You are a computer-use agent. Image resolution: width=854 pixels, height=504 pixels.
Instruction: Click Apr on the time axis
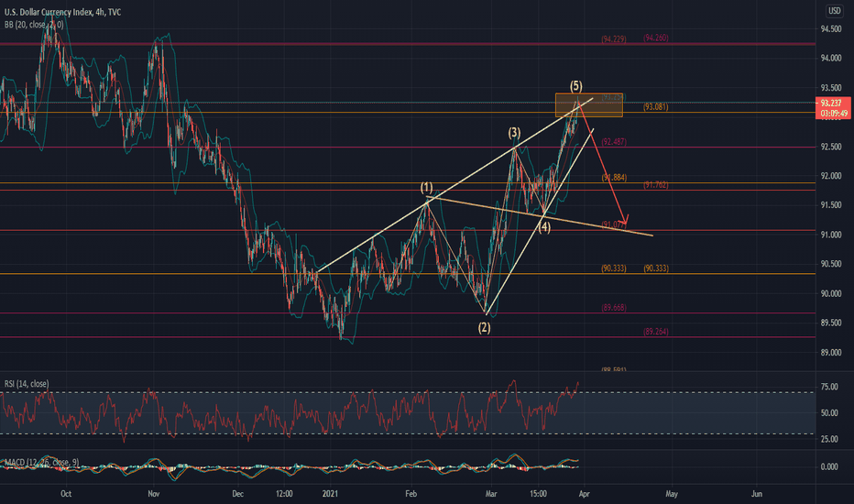tap(585, 494)
